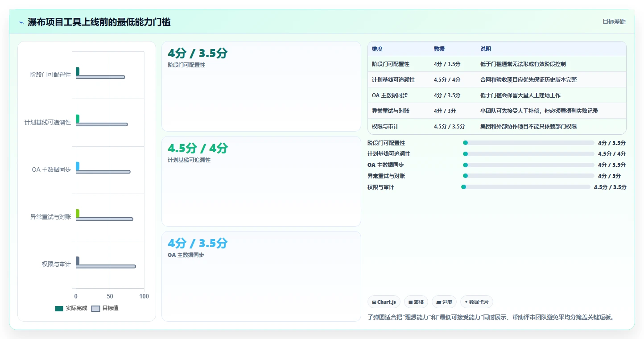Click the 权限与审计 label in progress list
Viewport: 644px width, 339px height.
pyautogui.click(x=381, y=187)
